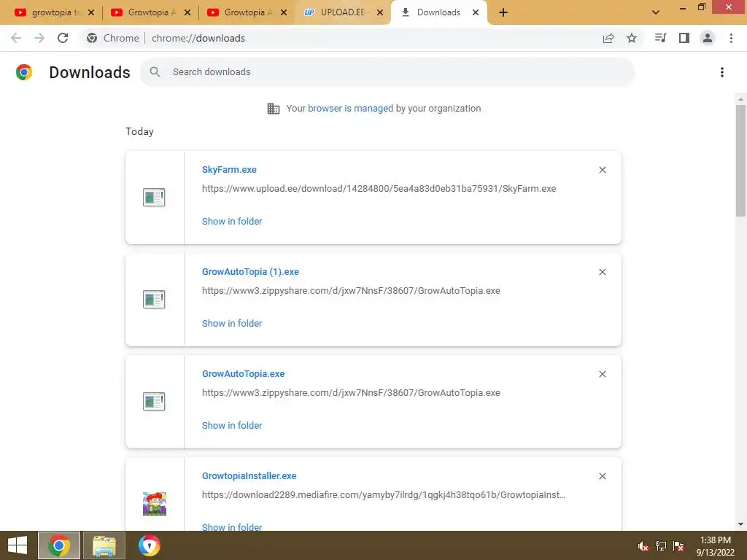Screen dimensions: 747x560
Task: Click Chrome in the taskbar
Action: coord(58,545)
